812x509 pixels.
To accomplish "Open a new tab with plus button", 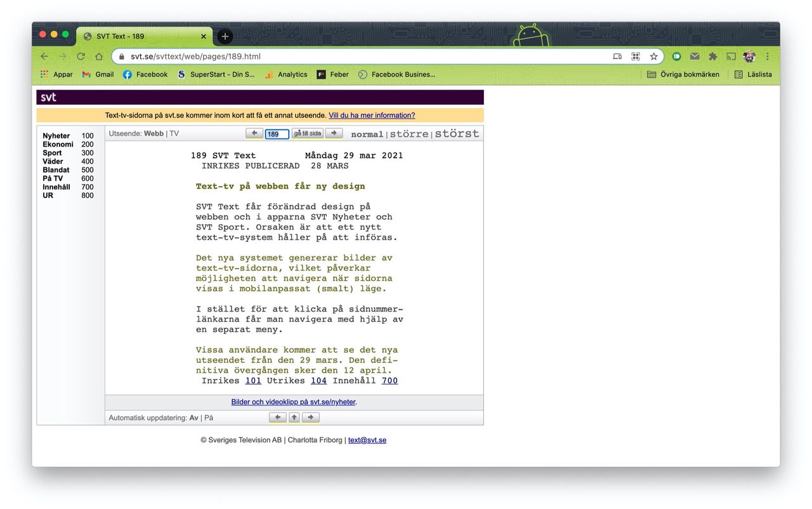I will pos(225,36).
